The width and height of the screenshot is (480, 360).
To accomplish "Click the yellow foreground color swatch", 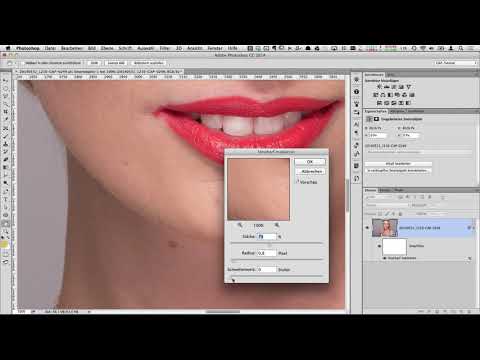I will tap(4, 245).
